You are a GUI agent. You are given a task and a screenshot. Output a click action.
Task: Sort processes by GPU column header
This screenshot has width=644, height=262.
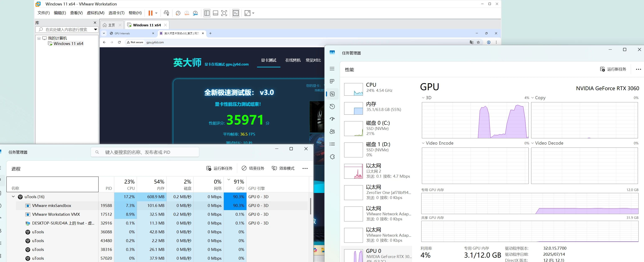pos(235,184)
